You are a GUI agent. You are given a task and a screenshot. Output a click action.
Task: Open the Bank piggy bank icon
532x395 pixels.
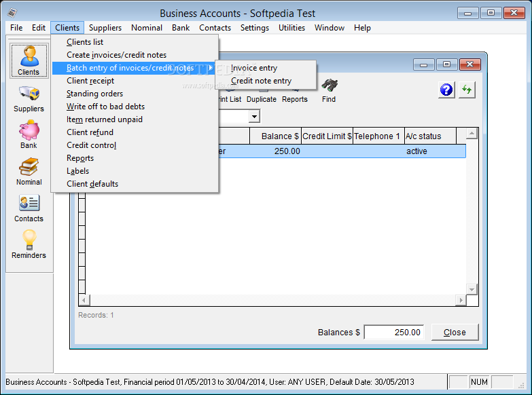(29, 134)
